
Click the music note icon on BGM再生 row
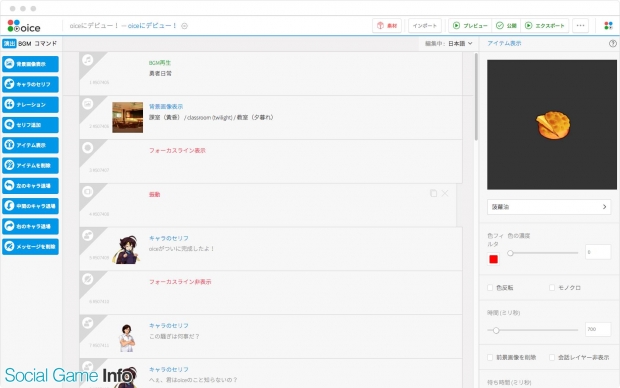click(x=87, y=60)
